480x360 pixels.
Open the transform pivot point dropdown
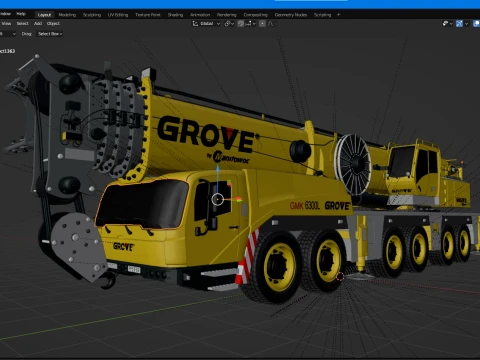pyautogui.click(x=229, y=24)
